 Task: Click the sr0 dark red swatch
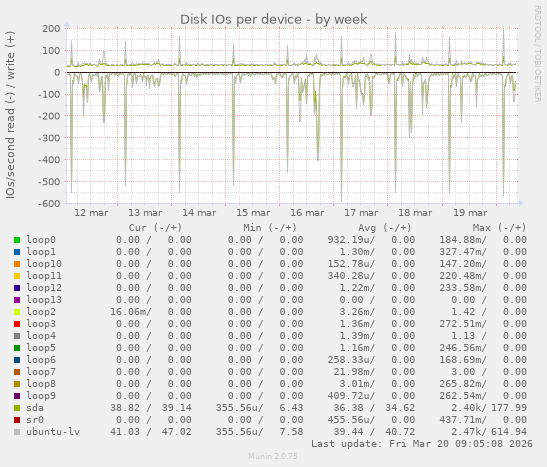(17, 420)
